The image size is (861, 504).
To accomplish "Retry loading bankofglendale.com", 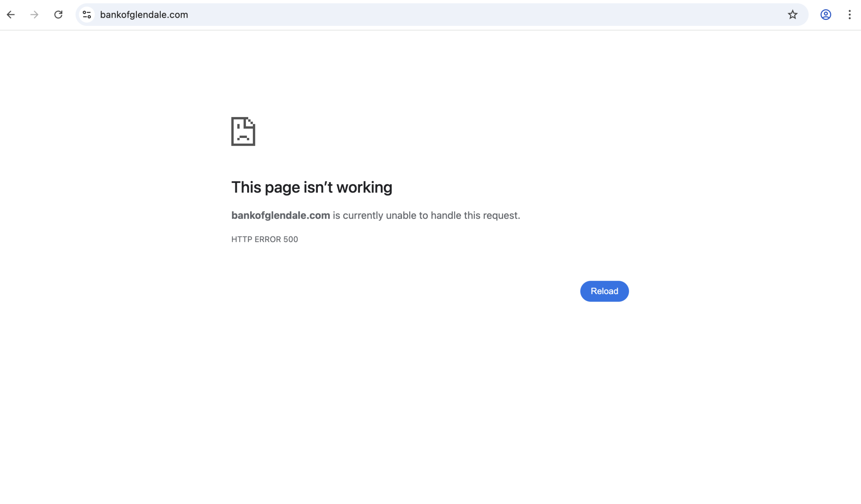I will click(x=604, y=291).
